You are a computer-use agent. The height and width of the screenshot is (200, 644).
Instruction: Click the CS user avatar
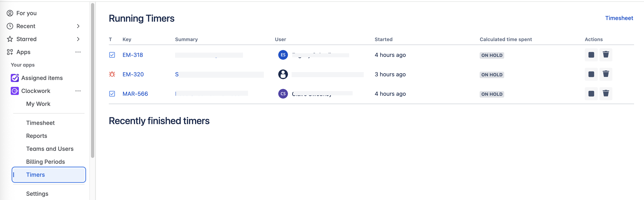(x=283, y=94)
